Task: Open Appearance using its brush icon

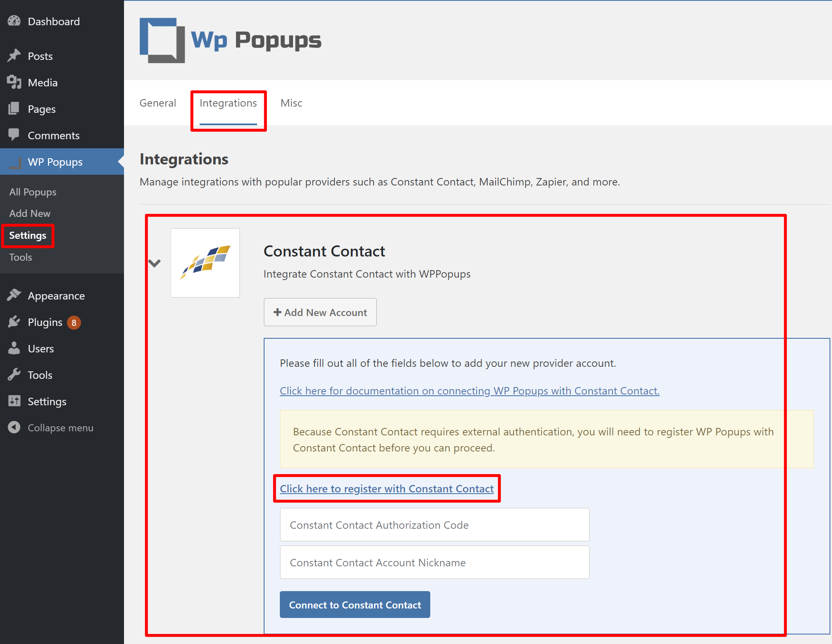Action: [14, 295]
